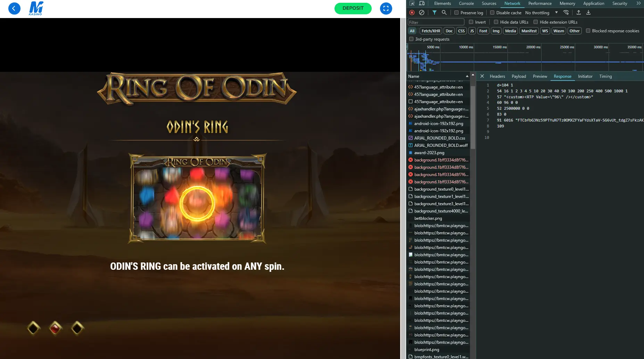Open the Headers detail tab
This screenshot has height=359, width=644.
[x=497, y=76]
